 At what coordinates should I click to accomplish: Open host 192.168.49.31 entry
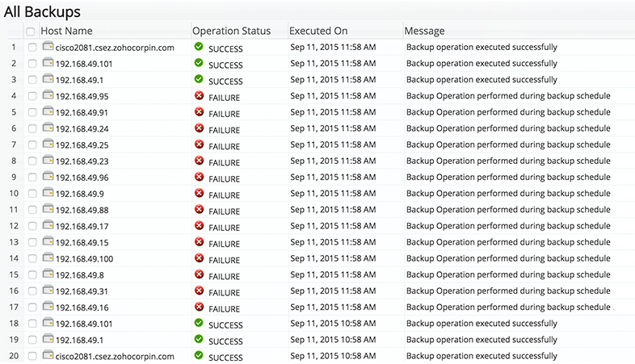click(x=82, y=291)
